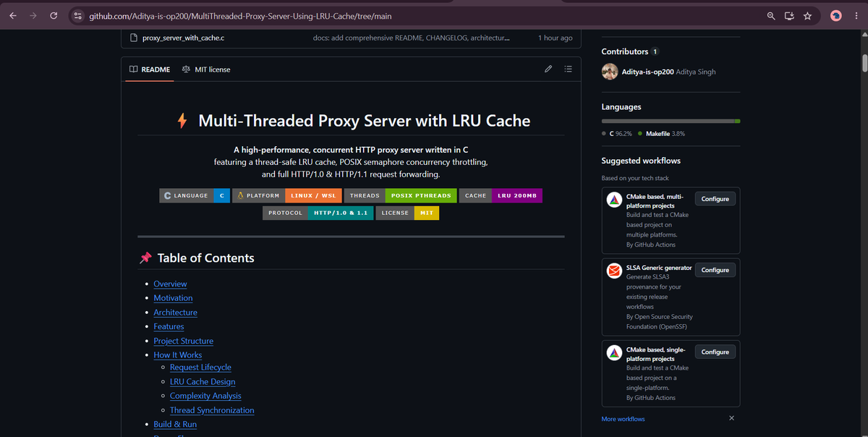Open Aditya-is-op200 contributor avatar

point(610,72)
